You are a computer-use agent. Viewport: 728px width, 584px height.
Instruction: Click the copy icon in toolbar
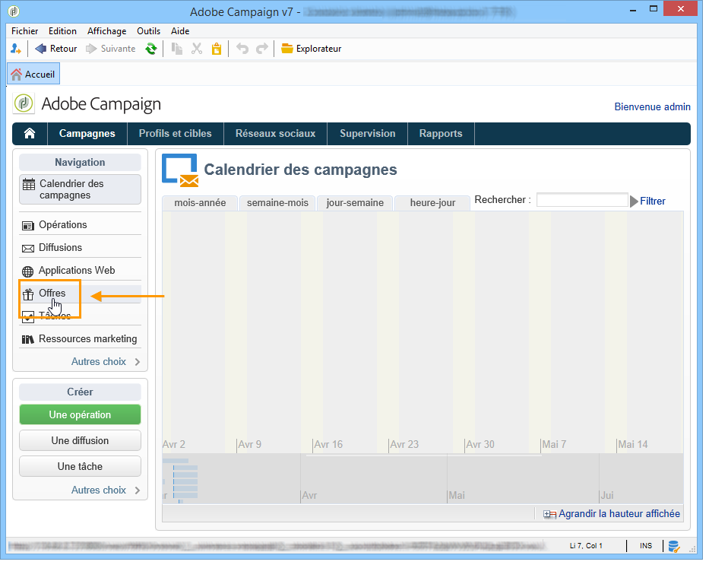click(x=177, y=49)
